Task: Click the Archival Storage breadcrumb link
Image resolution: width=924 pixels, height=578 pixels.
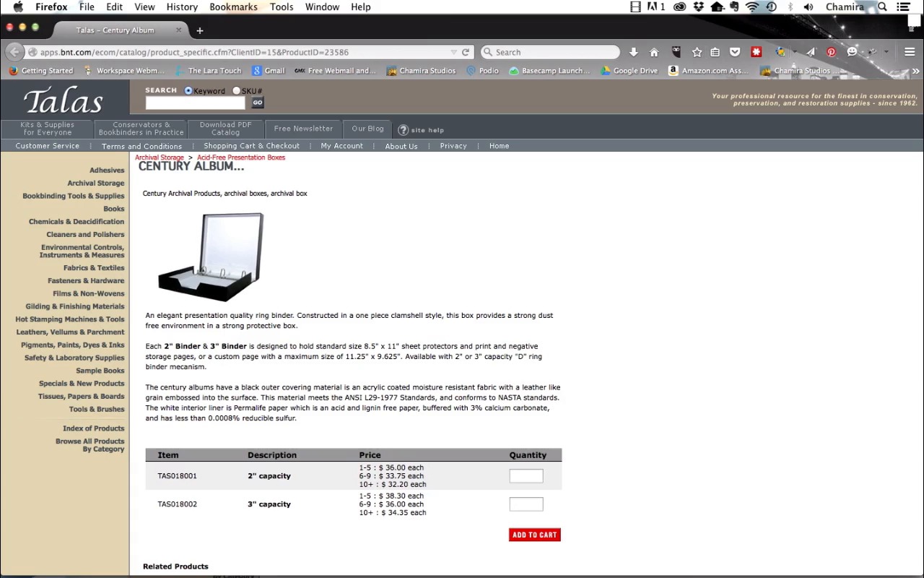Action: (x=160, y=158)
